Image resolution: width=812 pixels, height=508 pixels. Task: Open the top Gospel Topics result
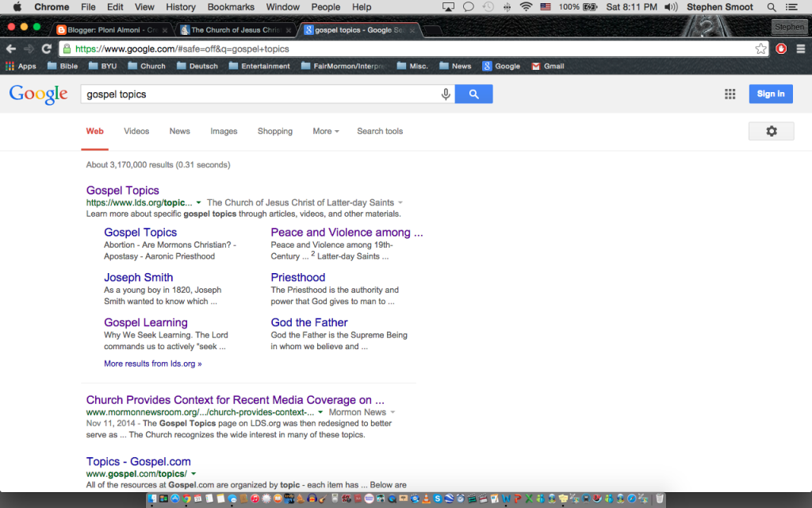tap(123, 190)
